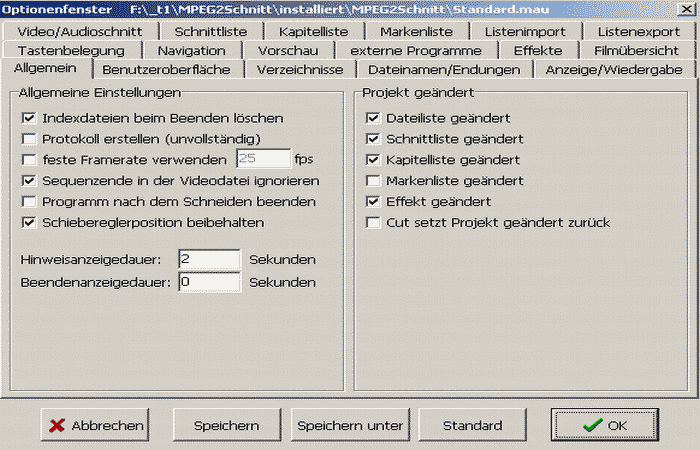This screenshot has width=700, height=450.
Task: Open the Anzeige/Wiedergabe tab
Action: tap(614, 69)
